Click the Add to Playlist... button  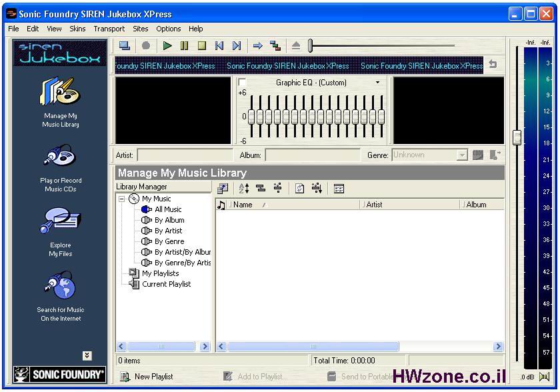(255, 376)
